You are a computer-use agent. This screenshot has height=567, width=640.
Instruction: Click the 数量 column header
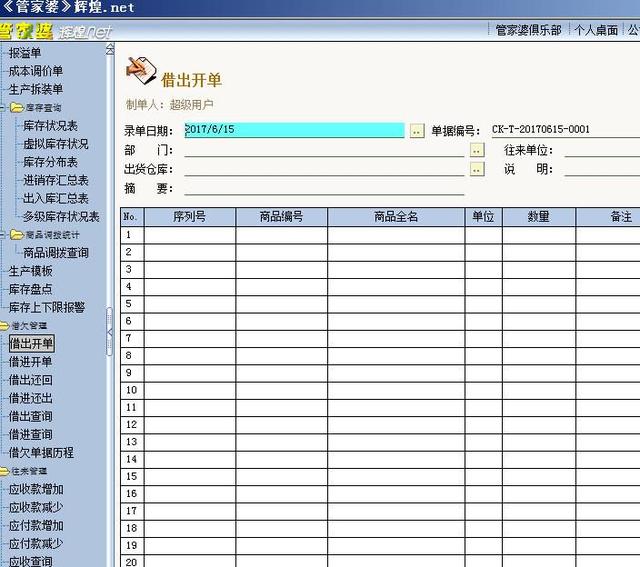[x=539, y=217]
